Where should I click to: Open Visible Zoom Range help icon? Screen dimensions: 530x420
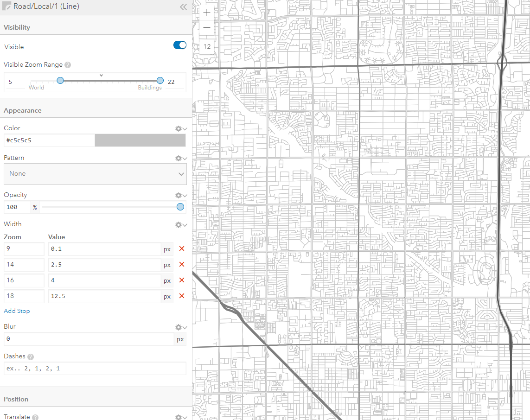[x=68, y=65]
